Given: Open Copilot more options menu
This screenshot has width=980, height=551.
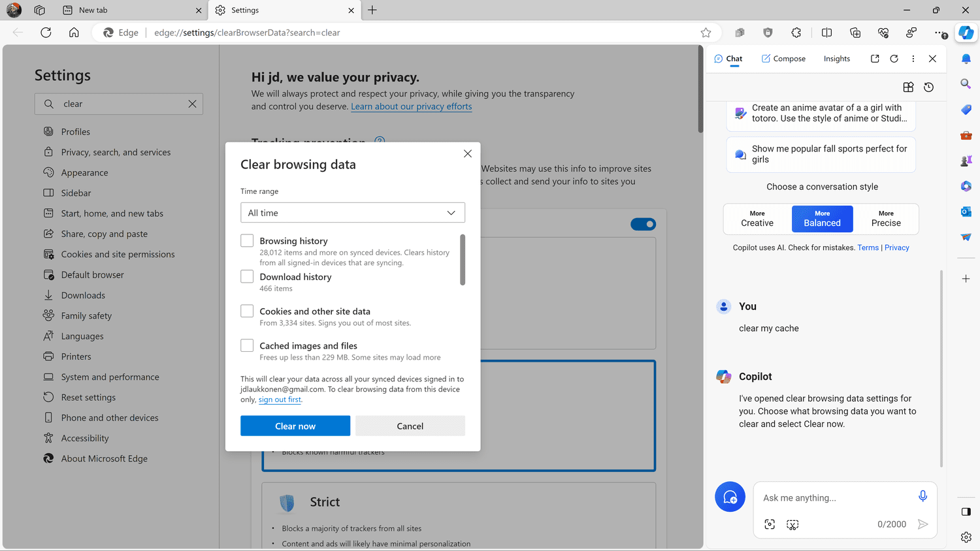Looking at the screenshot, I should 913,59.
